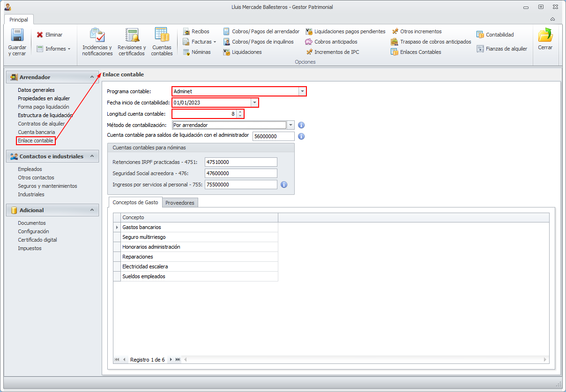Open Método de contabilización dropdown
This screenshot has width=566, height=392.
(290, 125)
